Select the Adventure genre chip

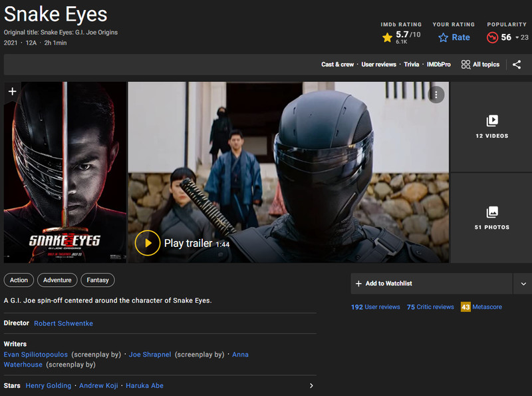click(x=57, y=280)
